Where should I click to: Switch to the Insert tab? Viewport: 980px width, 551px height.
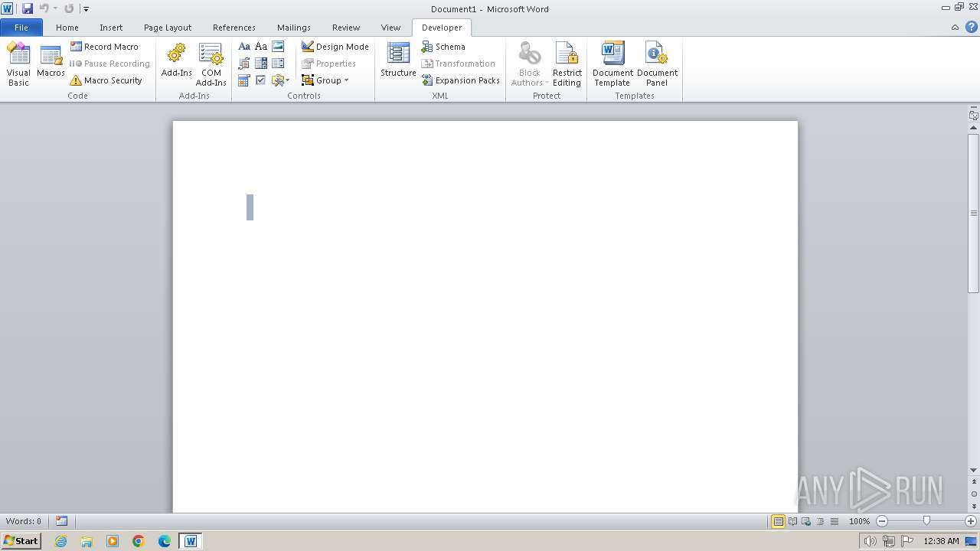point(111,28)
